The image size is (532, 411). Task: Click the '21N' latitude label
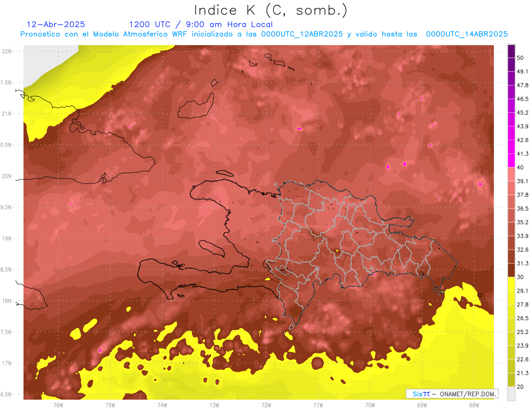point(7,114)
